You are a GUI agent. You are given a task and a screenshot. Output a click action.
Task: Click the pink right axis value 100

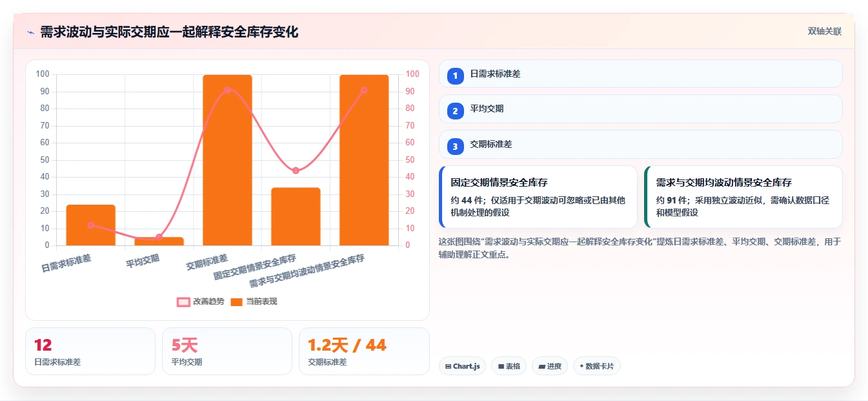click(x=412, y=74)
